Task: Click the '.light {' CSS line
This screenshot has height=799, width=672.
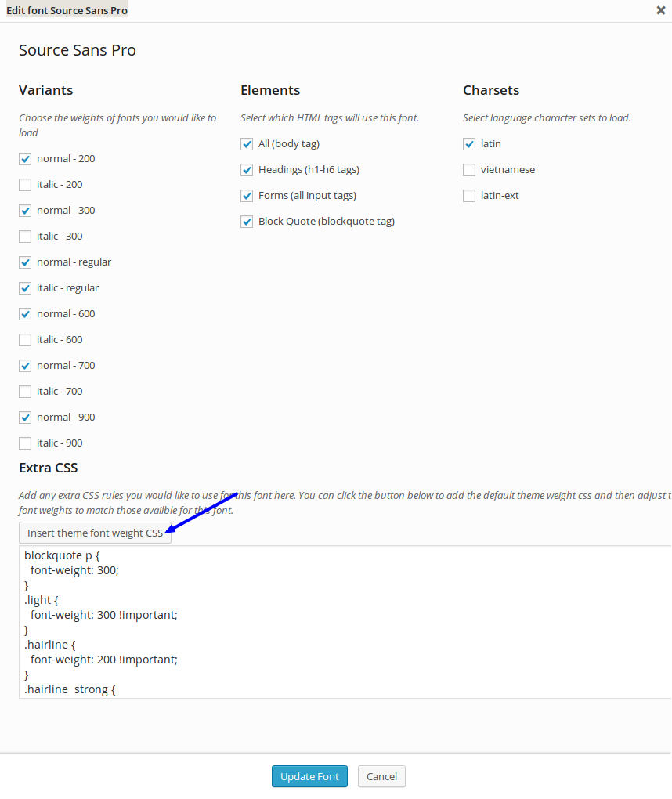Action: [x=42, y=600]
